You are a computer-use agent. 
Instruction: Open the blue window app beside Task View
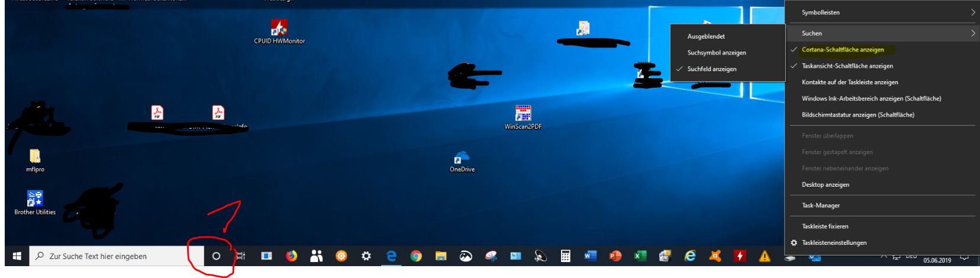(267, 256)
